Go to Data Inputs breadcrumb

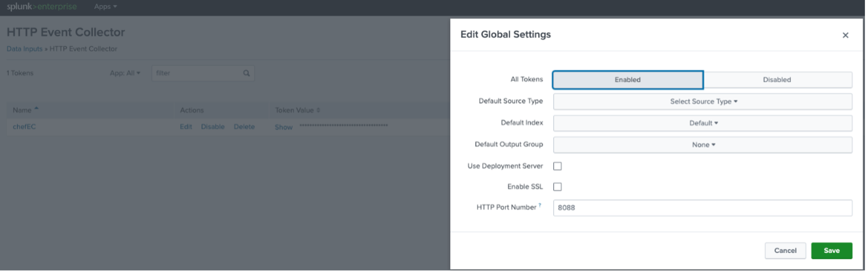coord(24,49)
